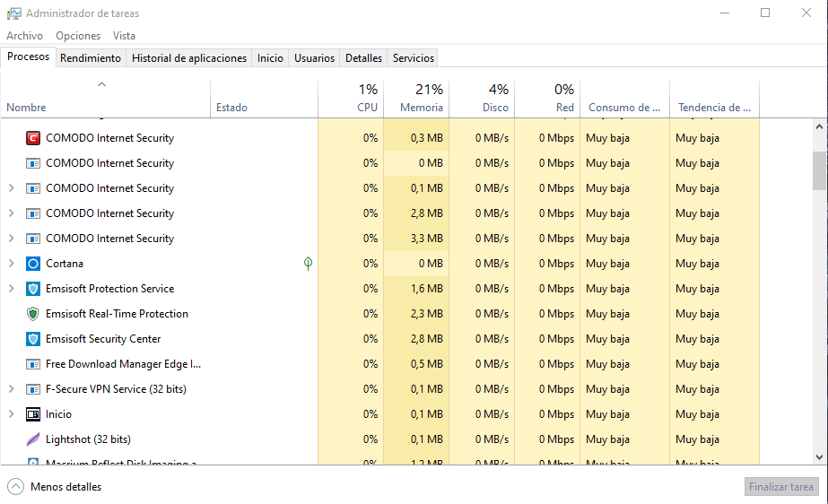Open the Servicios tab
This screenshot has height=504, width=828.
coord(414,58)
